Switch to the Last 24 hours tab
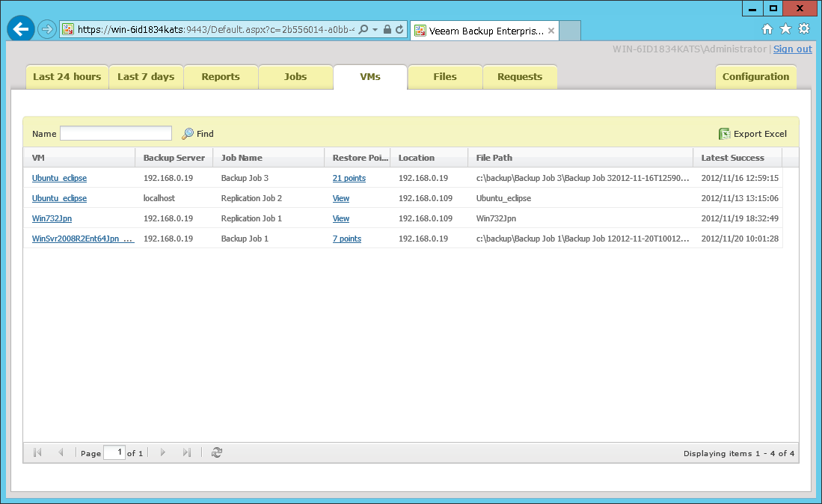 coord(67,76)
